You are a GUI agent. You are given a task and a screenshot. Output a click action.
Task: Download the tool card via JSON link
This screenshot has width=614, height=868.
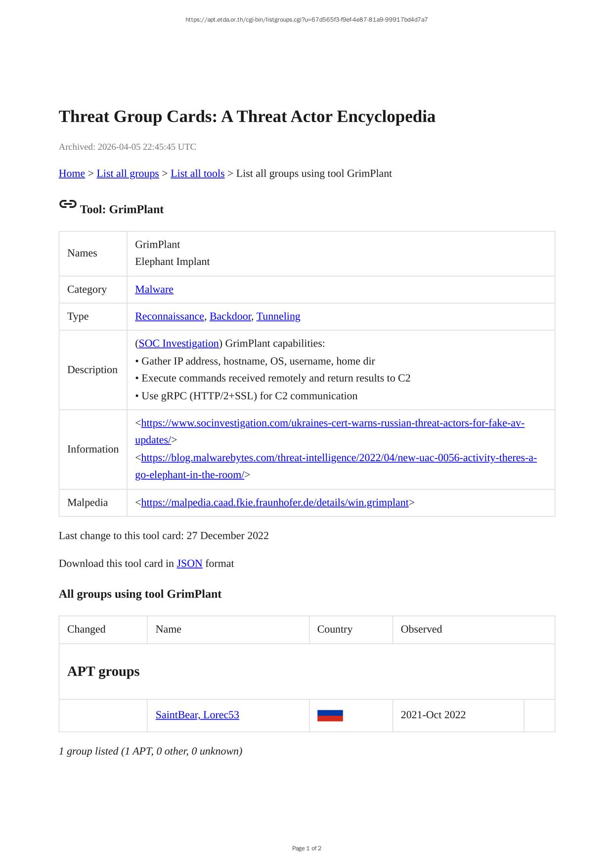[x=189, y=564]
